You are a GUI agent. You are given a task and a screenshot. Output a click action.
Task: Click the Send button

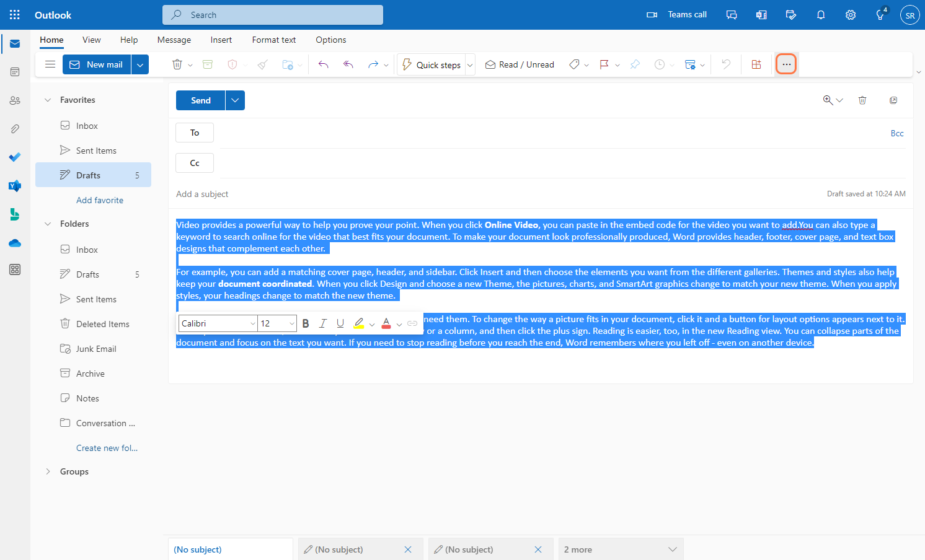click(x=201, y=100)
